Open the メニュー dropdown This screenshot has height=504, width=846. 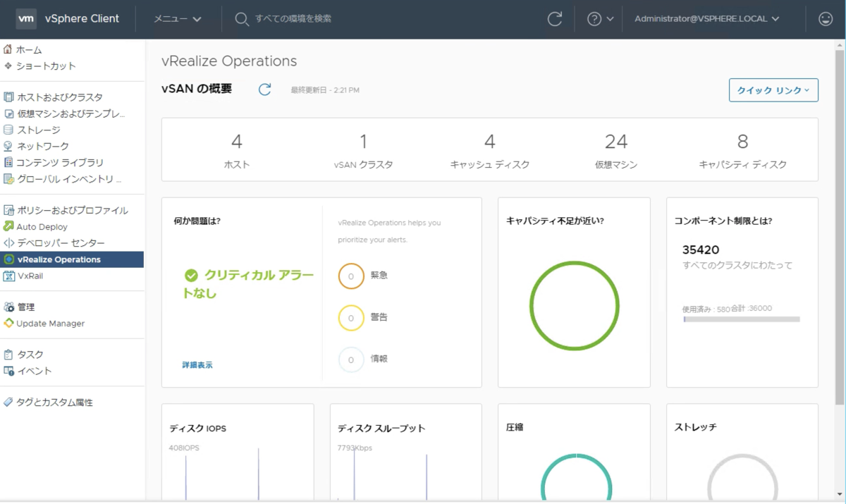coord(178,19)
